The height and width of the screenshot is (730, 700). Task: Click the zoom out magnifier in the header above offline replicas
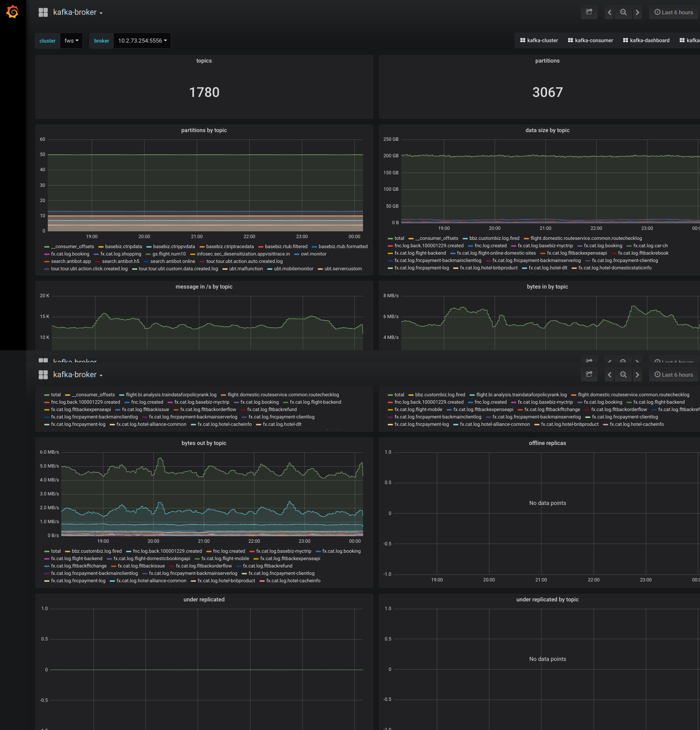pyautogui.click(x=624, y=375)
